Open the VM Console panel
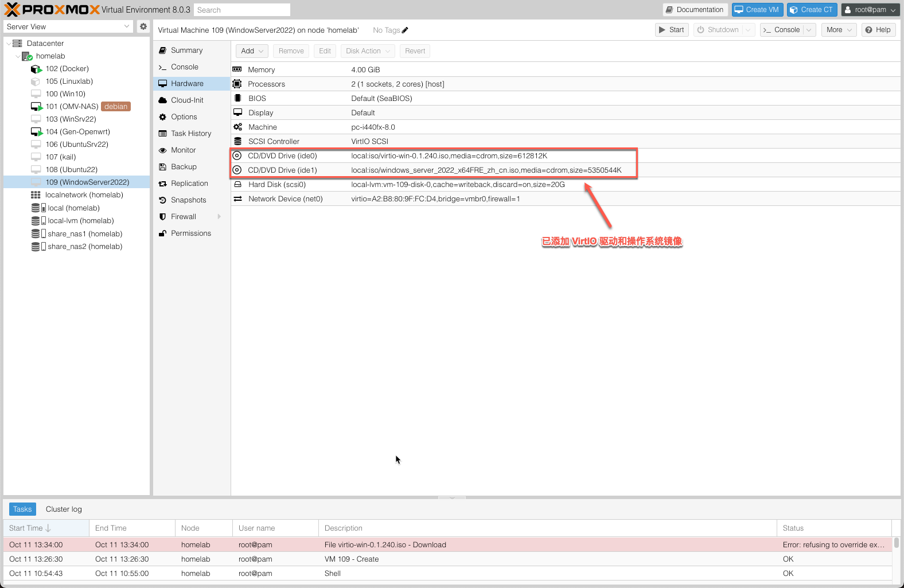 tap(192, 67)
